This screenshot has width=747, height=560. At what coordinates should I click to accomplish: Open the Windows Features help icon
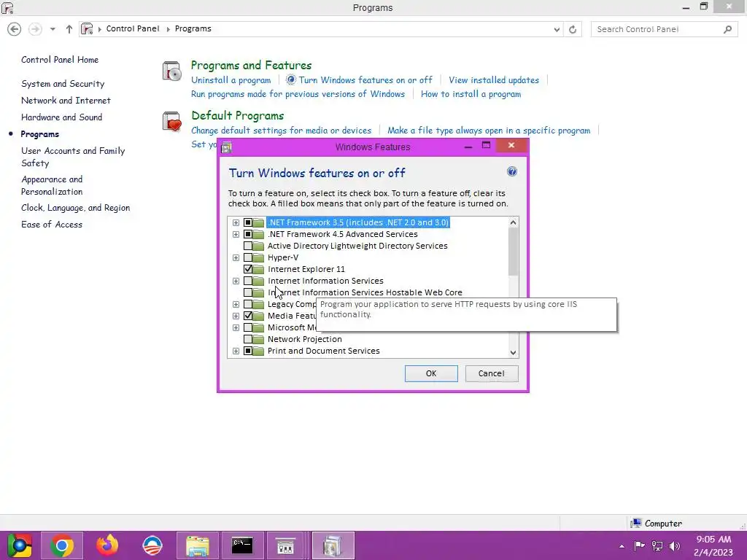(512, 171)
